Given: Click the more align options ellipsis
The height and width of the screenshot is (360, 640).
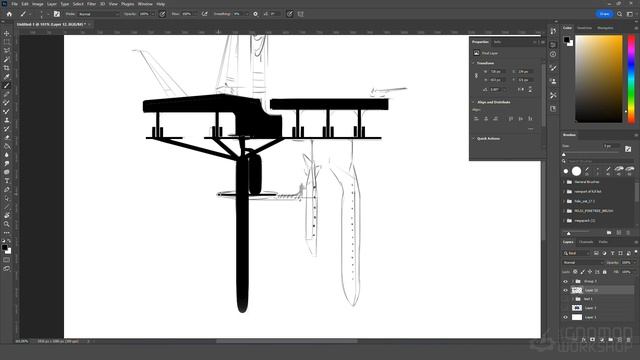Looking at the screenshot, I should coord(530,129).
